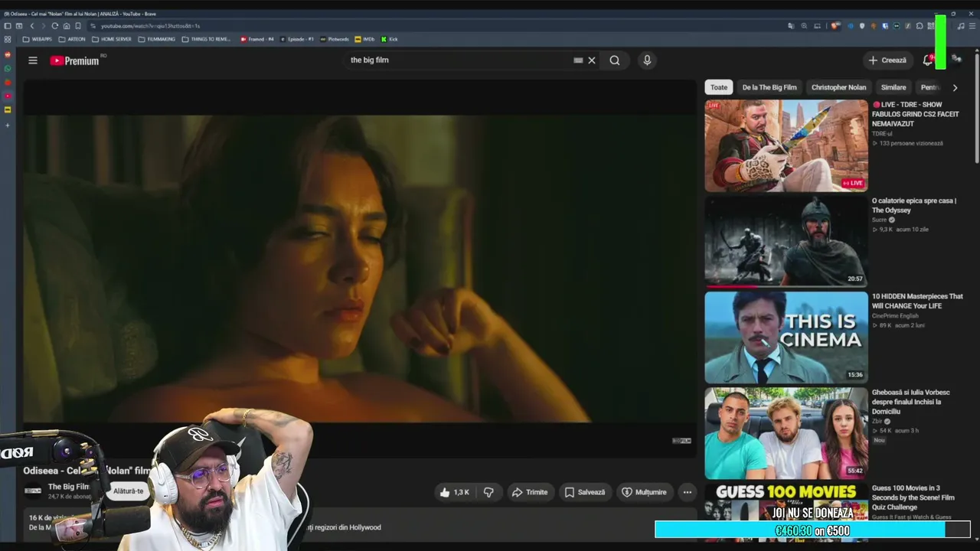Click the magnifier search button
The image size is (980, 551).
pos(615,60)
